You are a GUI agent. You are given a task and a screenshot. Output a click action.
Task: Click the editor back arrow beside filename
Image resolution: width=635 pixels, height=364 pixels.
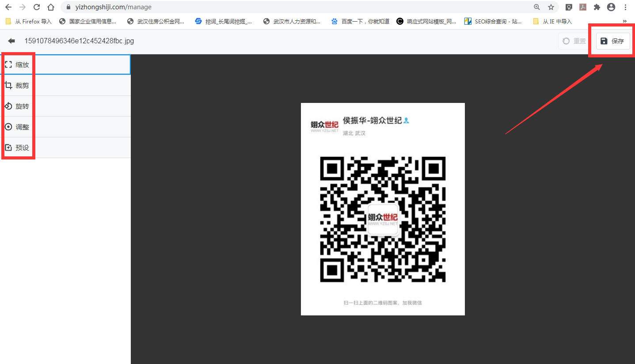tap(11, 41)
